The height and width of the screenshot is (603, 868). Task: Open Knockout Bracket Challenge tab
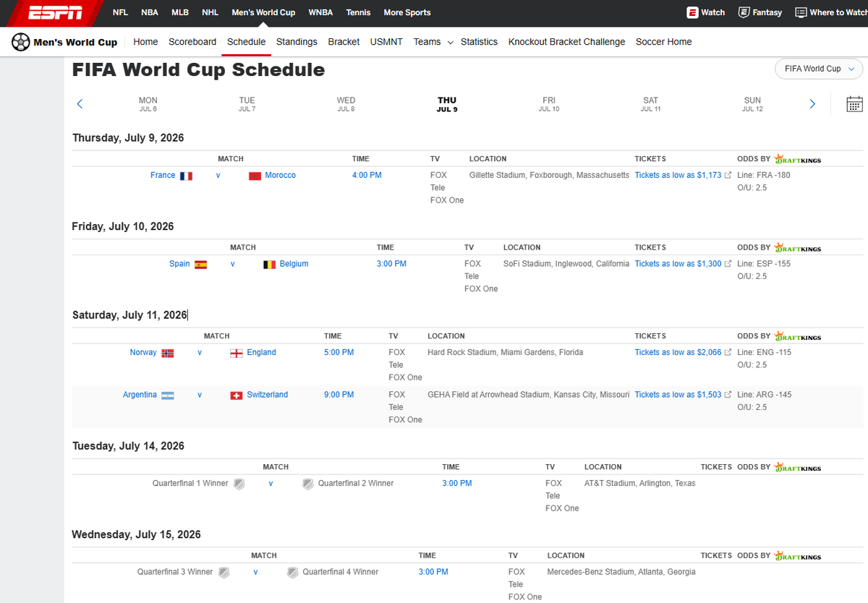[566, 42]
